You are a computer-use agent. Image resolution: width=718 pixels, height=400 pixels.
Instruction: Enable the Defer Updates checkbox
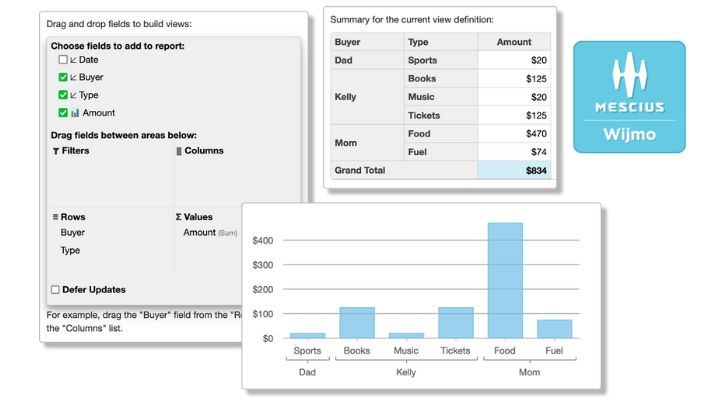(55, 290)
